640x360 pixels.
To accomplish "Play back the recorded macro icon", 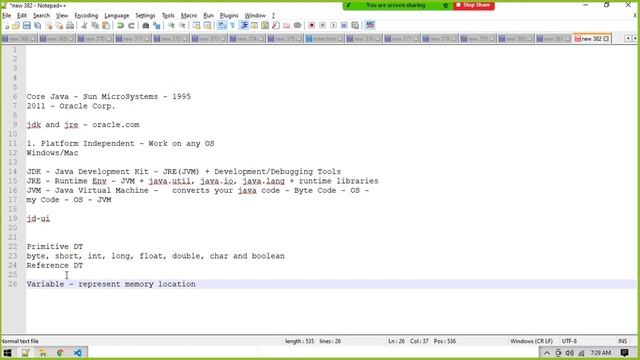I will 333,25.
